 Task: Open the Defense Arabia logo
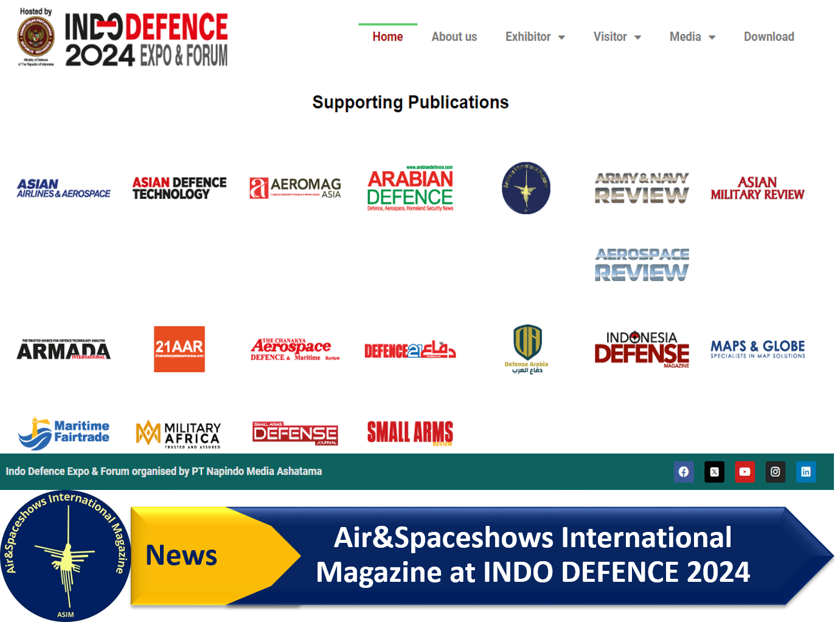(x=526, y=349)
